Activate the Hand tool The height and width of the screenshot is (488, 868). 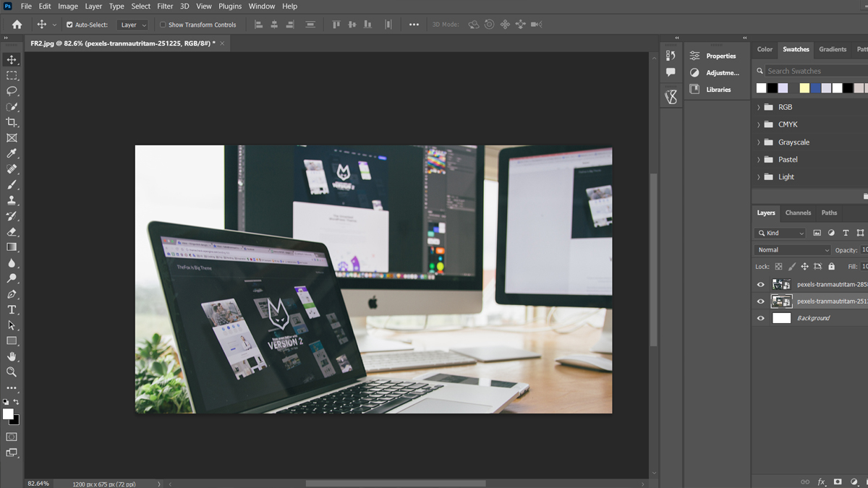pos(12,356)
